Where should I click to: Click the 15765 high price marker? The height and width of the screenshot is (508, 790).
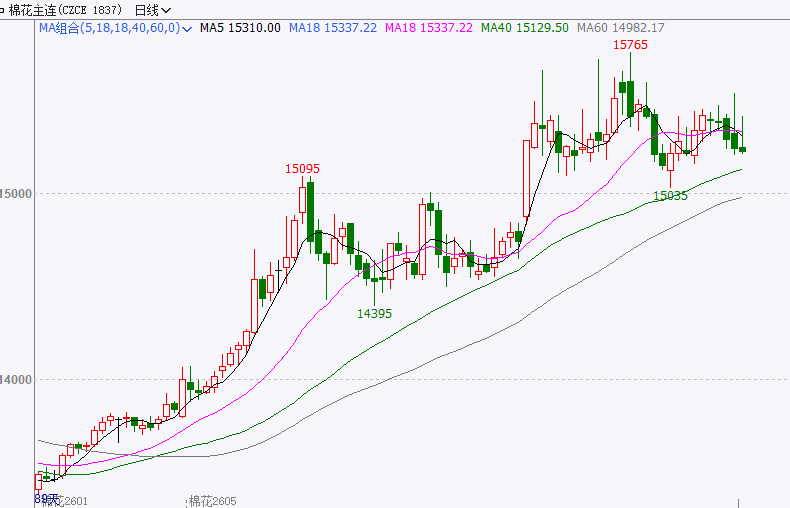(630, 46)
